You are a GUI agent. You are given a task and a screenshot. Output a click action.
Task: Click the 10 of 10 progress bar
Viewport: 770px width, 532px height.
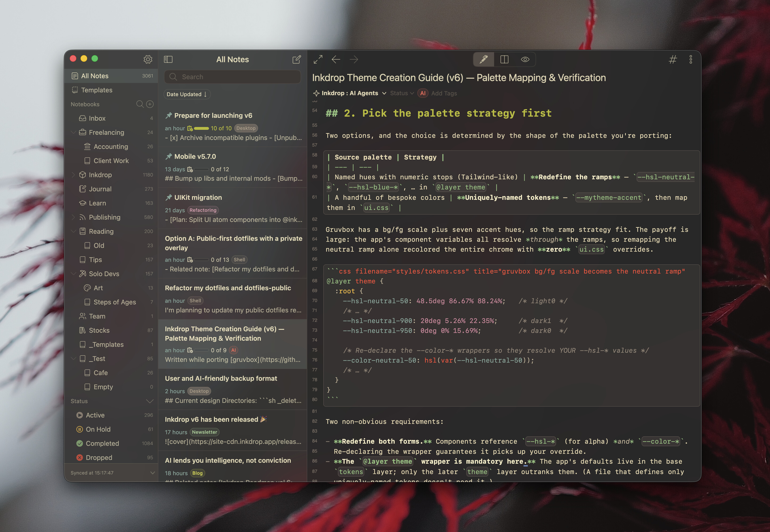(x=201, y=128)
